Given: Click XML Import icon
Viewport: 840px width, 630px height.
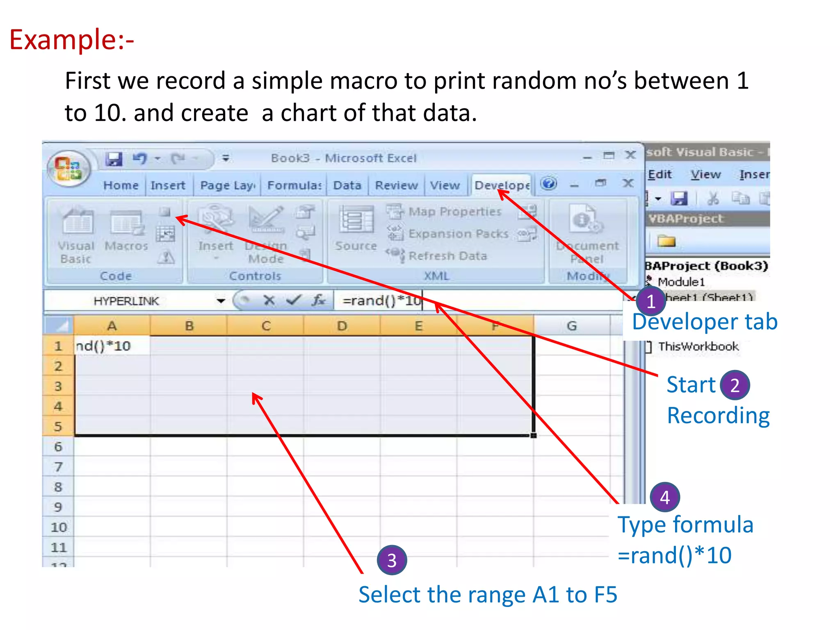Looking at the screenshot, I should click(x=527, y=212).
